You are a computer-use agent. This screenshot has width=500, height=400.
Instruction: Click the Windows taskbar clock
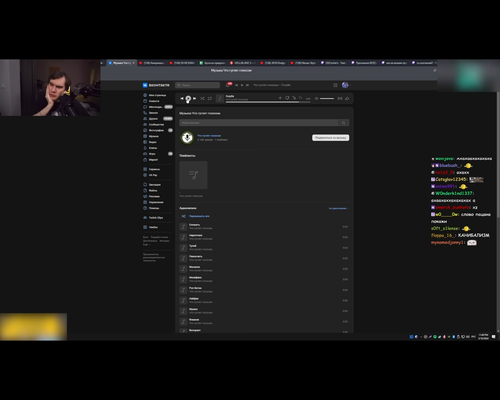point(483,336)
